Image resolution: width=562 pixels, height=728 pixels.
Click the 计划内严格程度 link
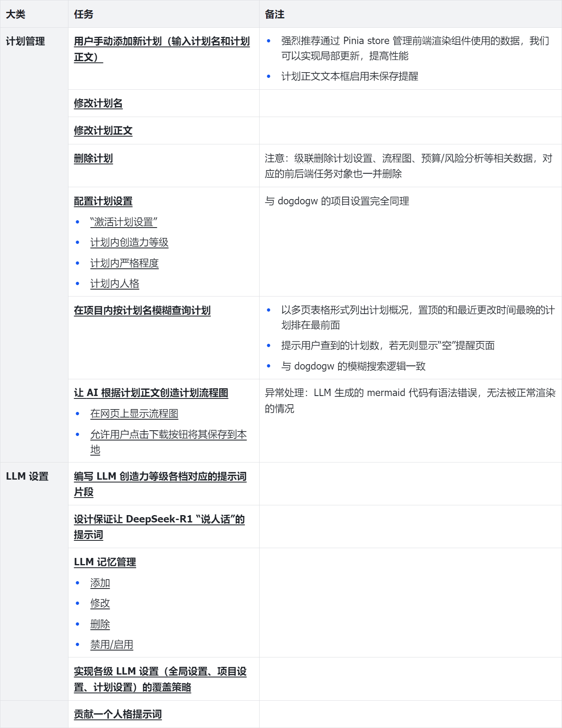click(x=124, y=263)
